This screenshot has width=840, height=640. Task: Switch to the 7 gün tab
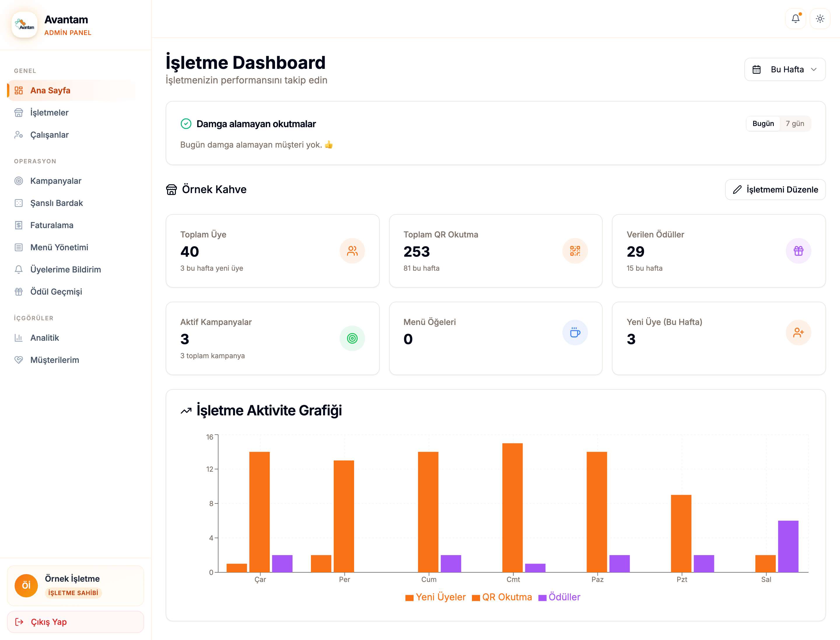pos(795,123)
